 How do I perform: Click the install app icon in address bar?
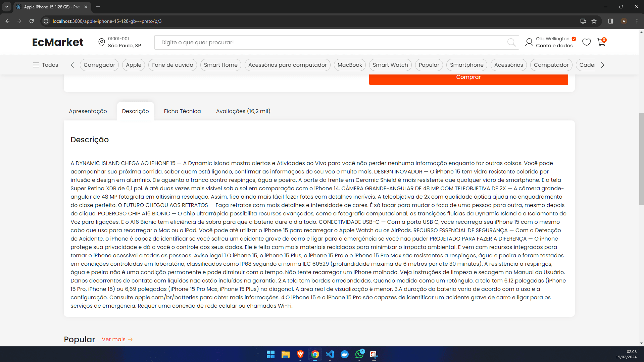pyautogui.click(x=583, y=21)
